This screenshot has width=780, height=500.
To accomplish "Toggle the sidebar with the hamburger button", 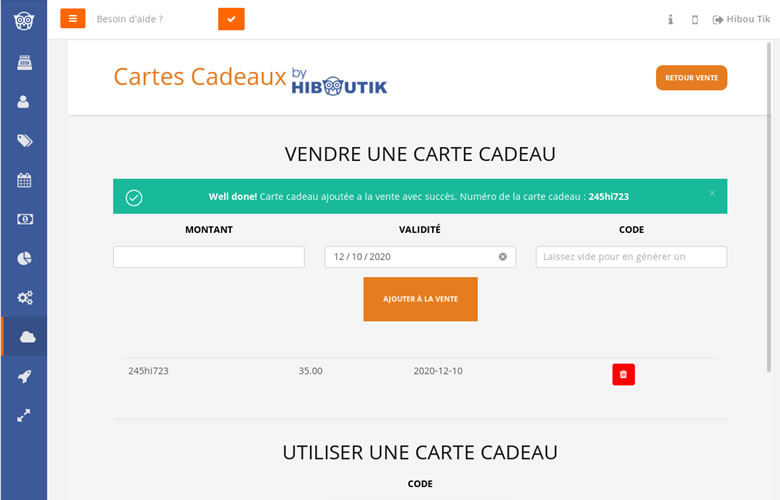I will [73, 19].
